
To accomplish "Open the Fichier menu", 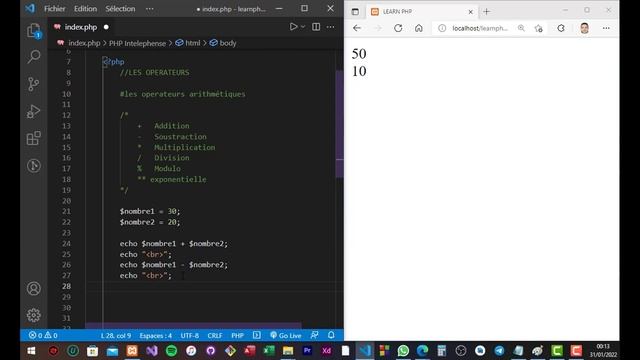I will (x=55, y=9).
